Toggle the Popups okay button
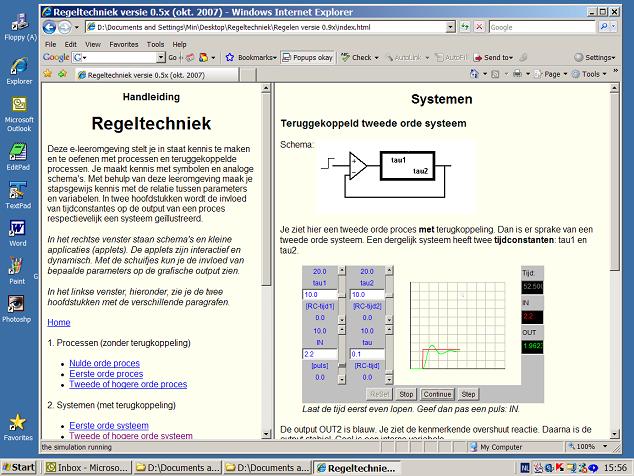This screenshot has width=634, height=476. coord(308,57)
